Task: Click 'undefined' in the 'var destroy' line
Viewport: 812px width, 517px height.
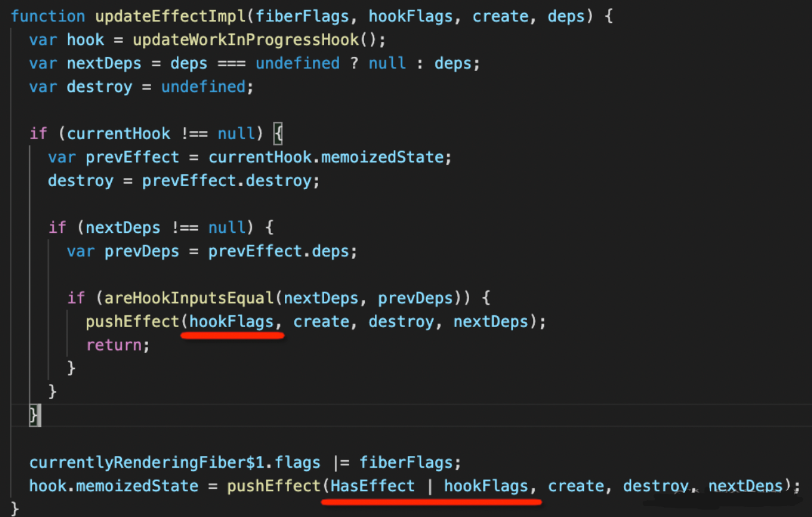Action: (203, 87)
